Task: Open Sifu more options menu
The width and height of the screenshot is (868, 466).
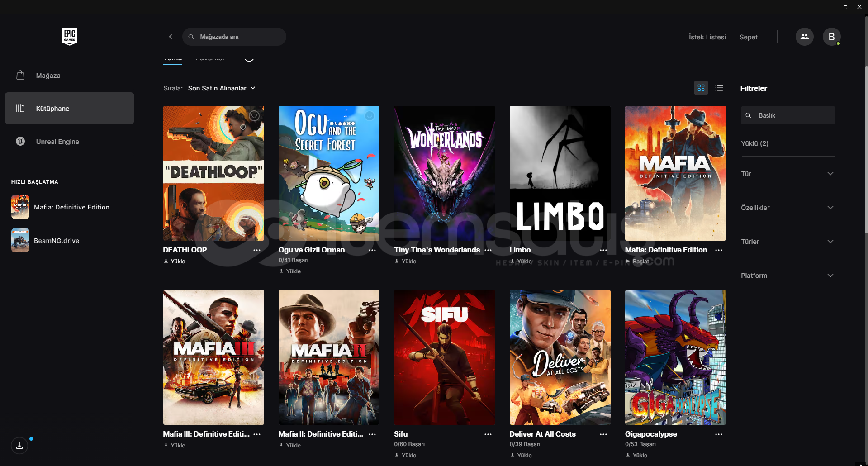Action: click(x=488, y=434)
